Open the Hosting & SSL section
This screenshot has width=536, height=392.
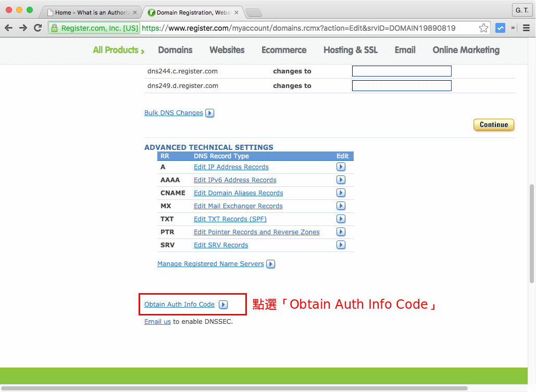pyautogui.click(x=350, y=50)
